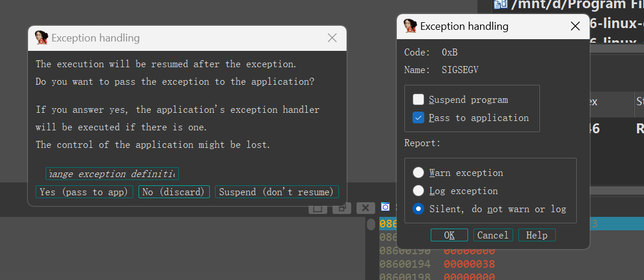Uncheck Pass to application
The width and height of the screenshot is (644, 280).
pos(418,117)
